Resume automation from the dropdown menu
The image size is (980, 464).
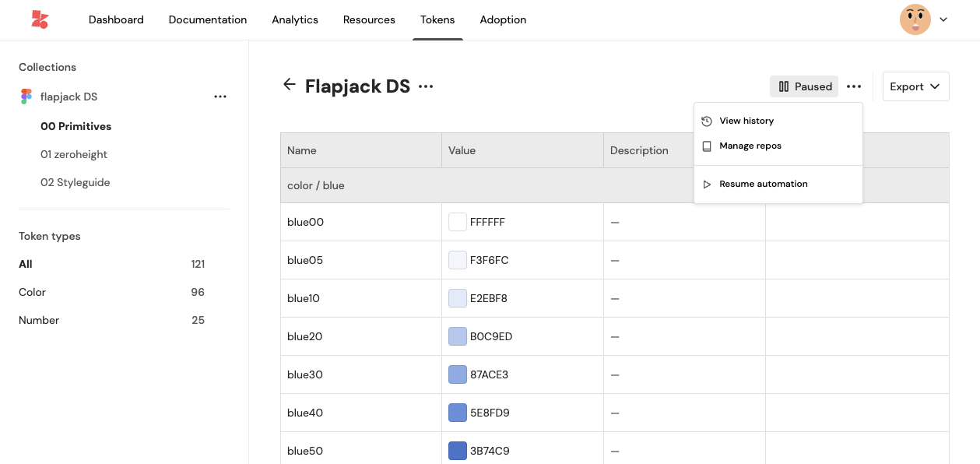point(763,185)
